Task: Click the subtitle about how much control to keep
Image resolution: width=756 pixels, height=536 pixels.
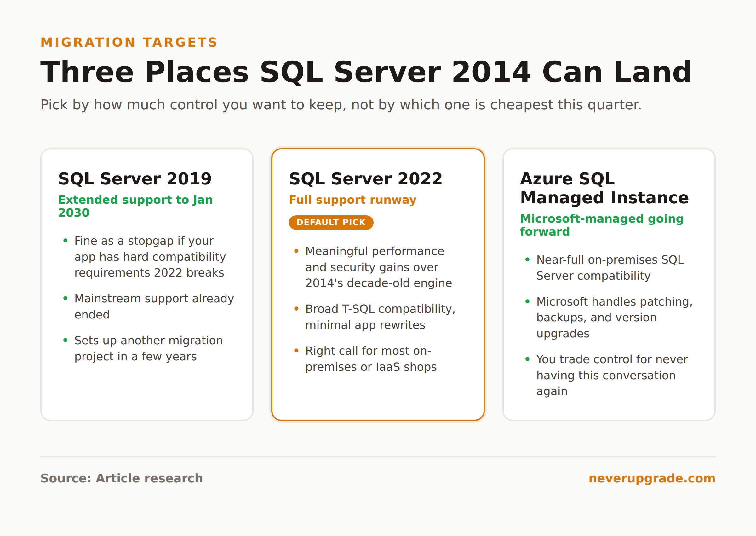Action: pyautogui.click(x=341, y=105)
